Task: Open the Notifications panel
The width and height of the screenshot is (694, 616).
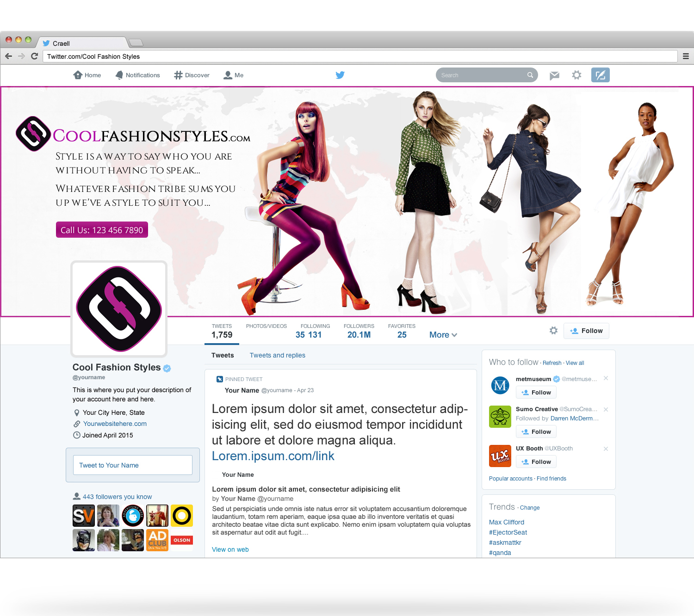Action: (x=137, y=74)
